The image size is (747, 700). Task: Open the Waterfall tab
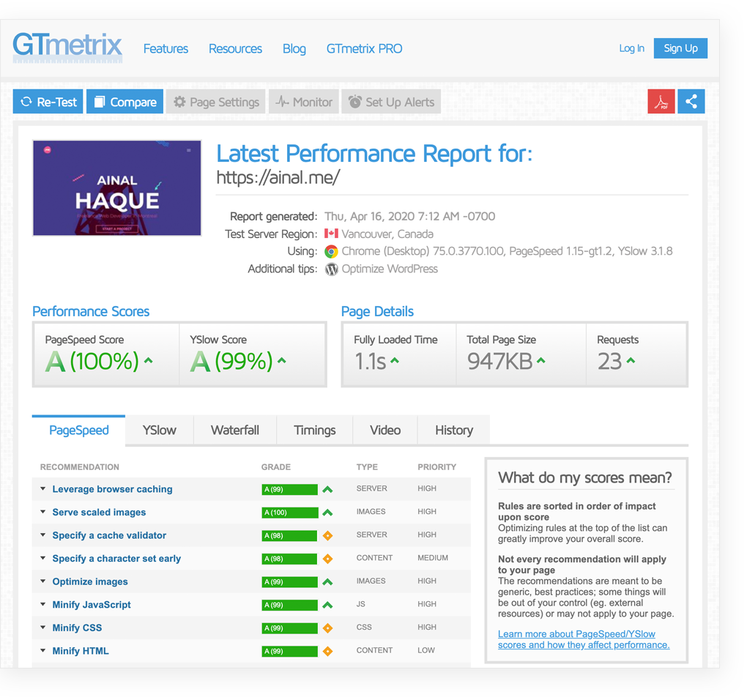click(235, 430)
